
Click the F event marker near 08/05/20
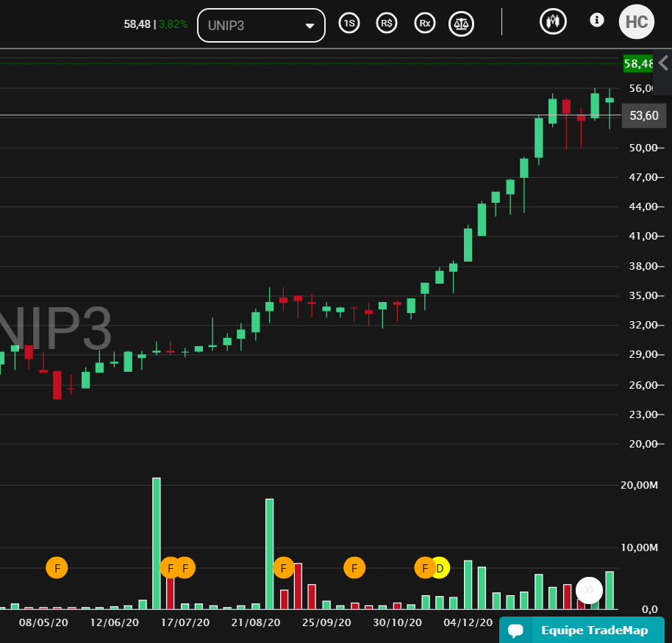(57, 568)
